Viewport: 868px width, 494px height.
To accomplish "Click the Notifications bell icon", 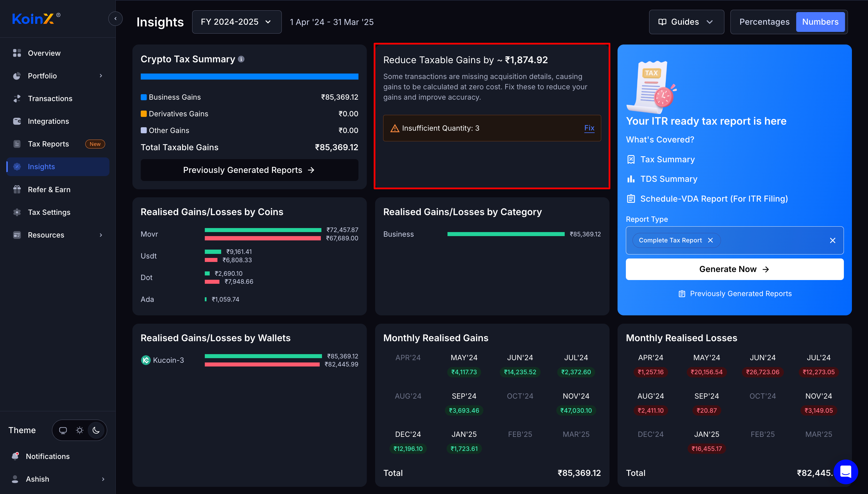I will pyautogui.click(x=15, y=456).
